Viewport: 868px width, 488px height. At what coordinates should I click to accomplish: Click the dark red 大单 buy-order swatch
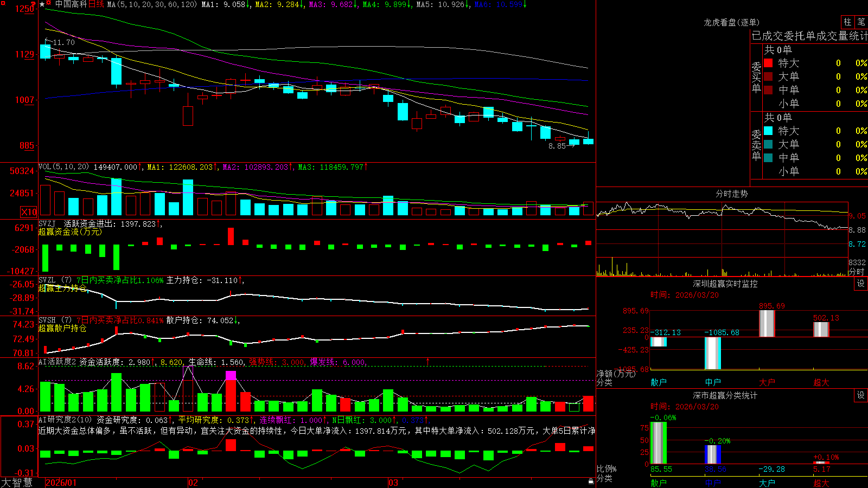(768, 76)
